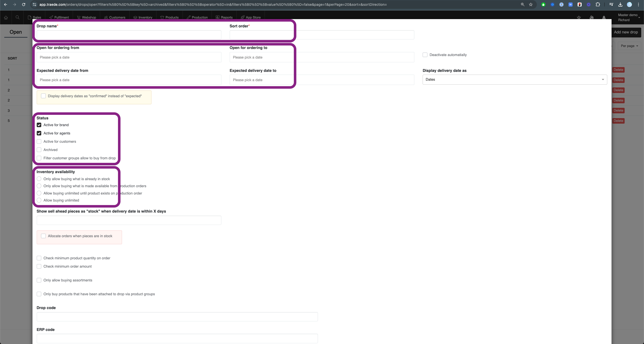
Task: Check display delivery dates as confirmed
Action: 44,96
